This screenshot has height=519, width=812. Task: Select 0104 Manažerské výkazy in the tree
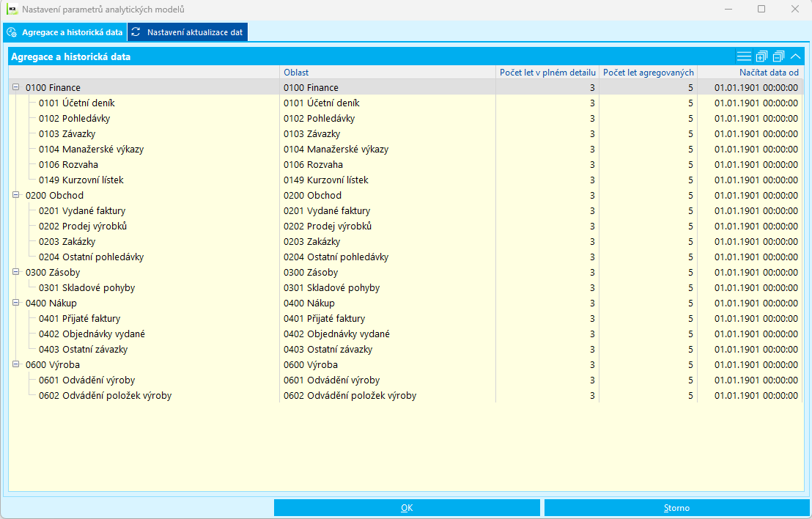[91, 149]
